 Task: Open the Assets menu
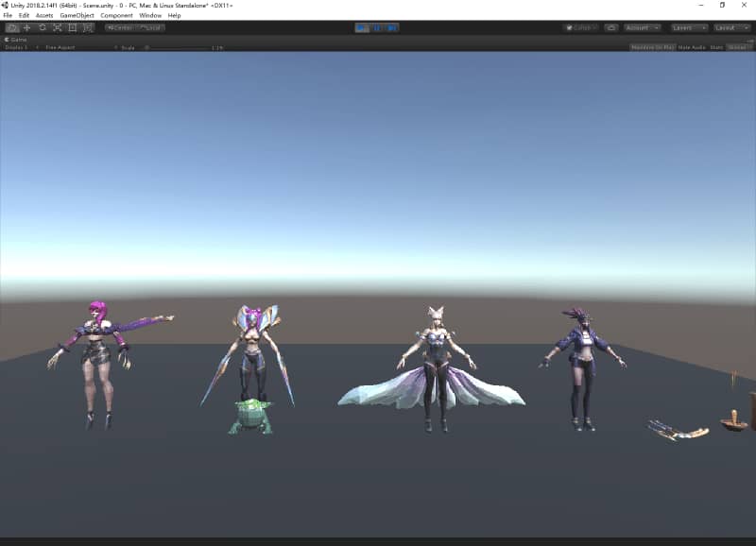(x=44, y=15)
